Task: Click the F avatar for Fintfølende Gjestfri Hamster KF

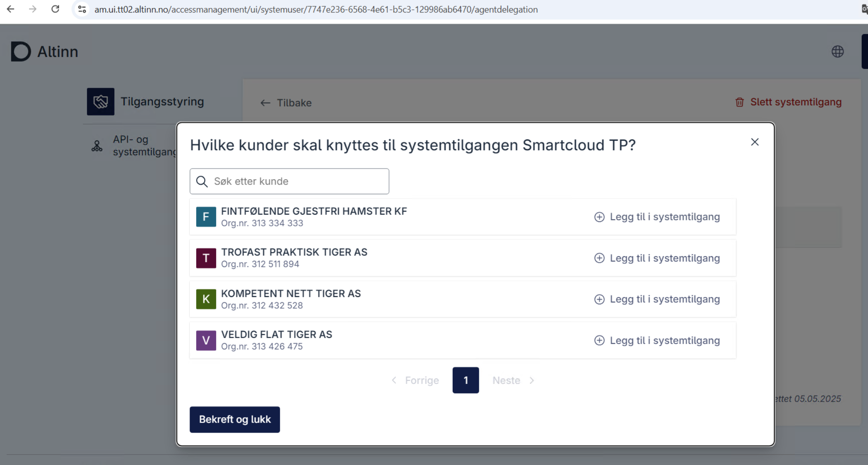Action: (x=206, y=217)
